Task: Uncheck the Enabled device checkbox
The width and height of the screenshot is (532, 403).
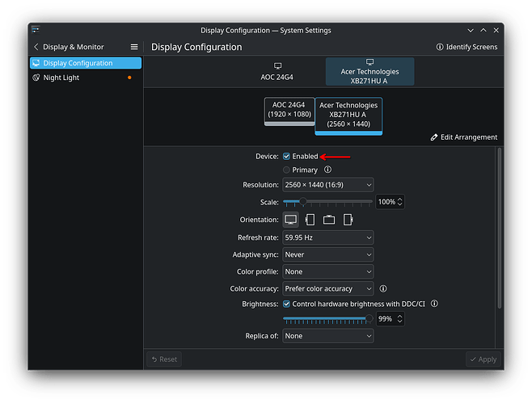Action: click(287, 156)
